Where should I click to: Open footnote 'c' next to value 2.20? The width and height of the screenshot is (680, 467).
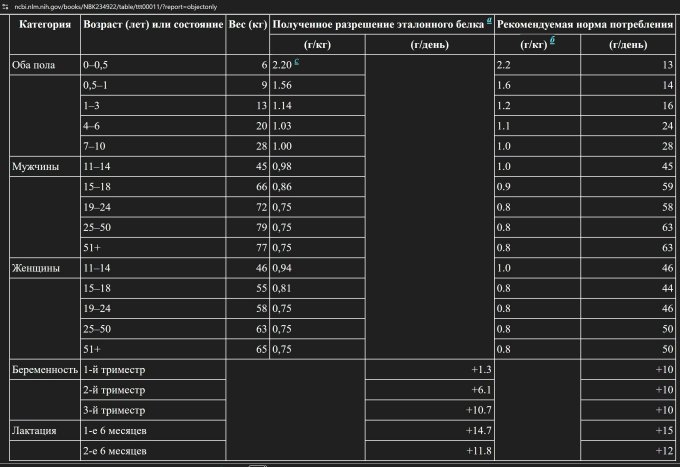pos(297,62)
